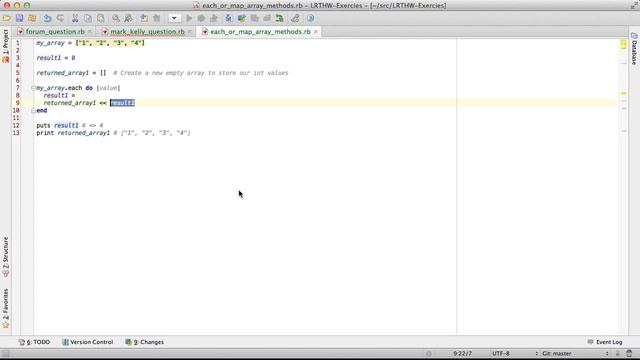Image resolution: width=640 pixels, height=360 pixels.
Task: Open the Changes tool window
Action: pos(144,342)
